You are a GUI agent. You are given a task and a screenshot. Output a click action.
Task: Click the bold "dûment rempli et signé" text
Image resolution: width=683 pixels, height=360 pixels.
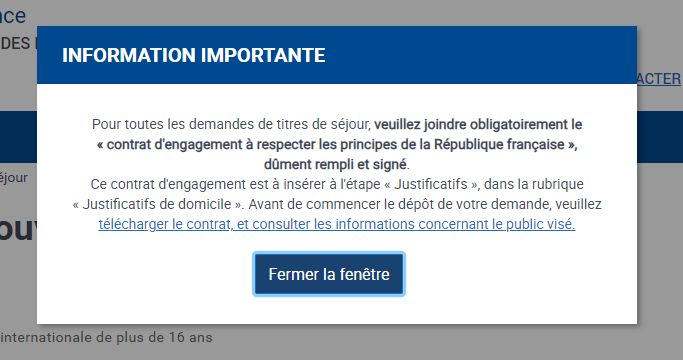click(335, 164)
